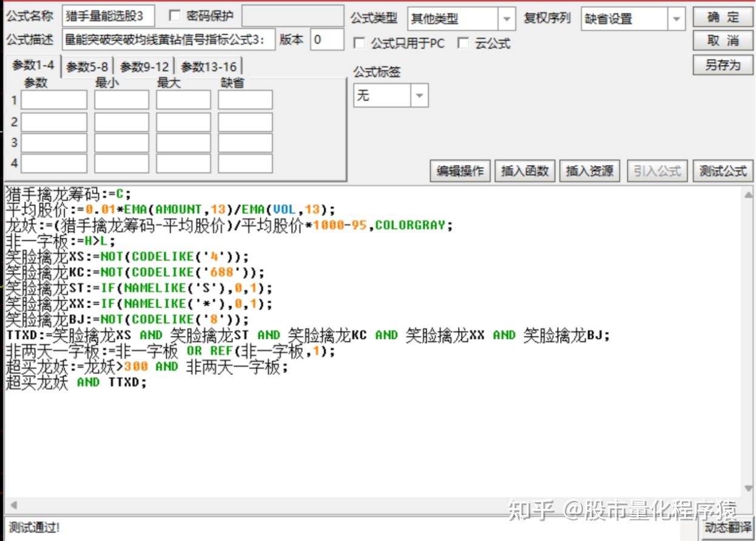Click 插入资源 button
This screenshot has width=756, height=541.
point(590,171)
